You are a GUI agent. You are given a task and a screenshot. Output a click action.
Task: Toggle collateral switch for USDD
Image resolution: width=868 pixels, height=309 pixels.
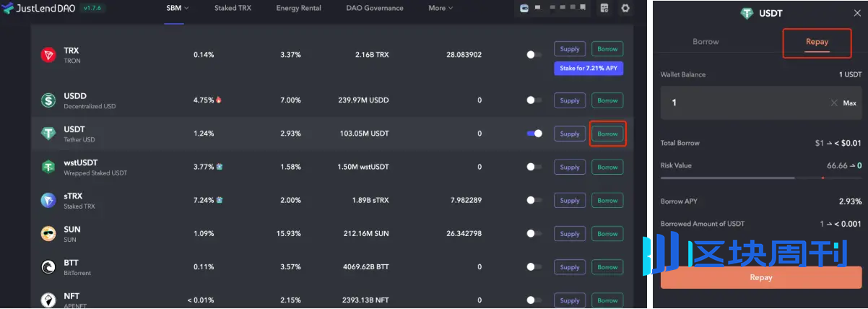(x=534, y=100)
